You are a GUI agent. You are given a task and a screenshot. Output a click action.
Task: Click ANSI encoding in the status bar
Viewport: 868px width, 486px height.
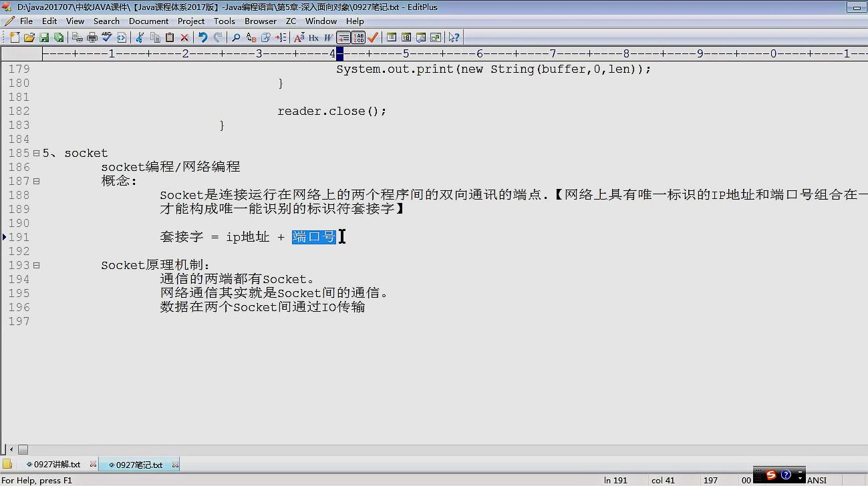817,480
